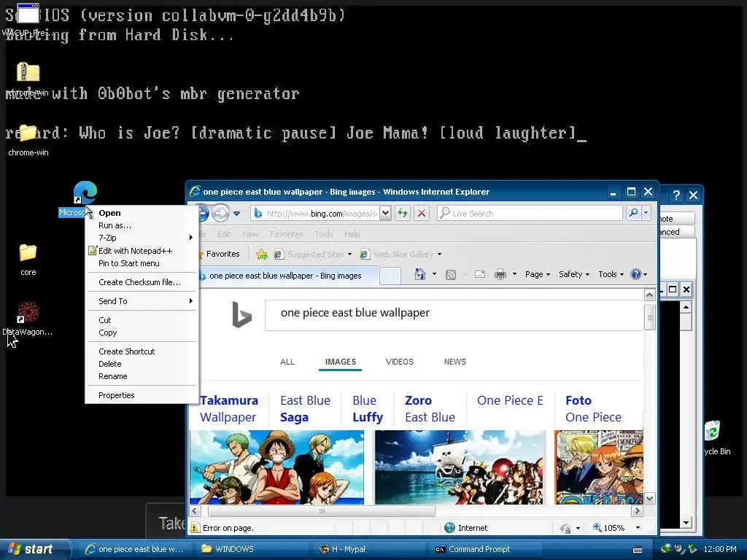Viewport: 747px width, 560px height.
Task: Click the zoom magnifier 105% icon
Action: tap(597, 527)
